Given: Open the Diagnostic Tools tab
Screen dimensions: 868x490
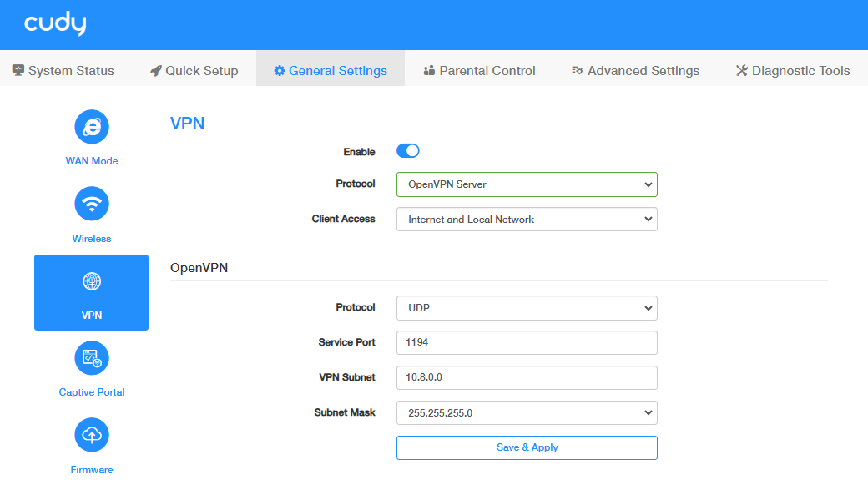Looking at the screenshot, I should click(x=792, y=71).
